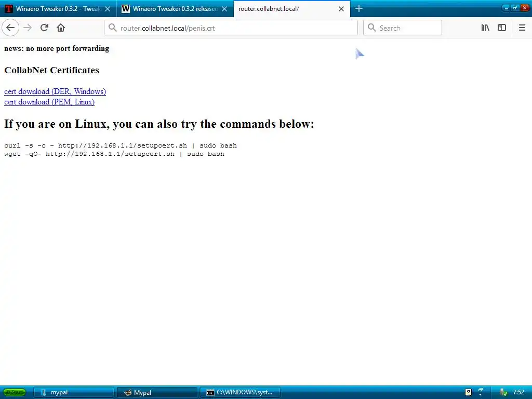This screenshot has height=399, width=532.
Task: Click the network safely remove tray icon
Action: [503, 393]
